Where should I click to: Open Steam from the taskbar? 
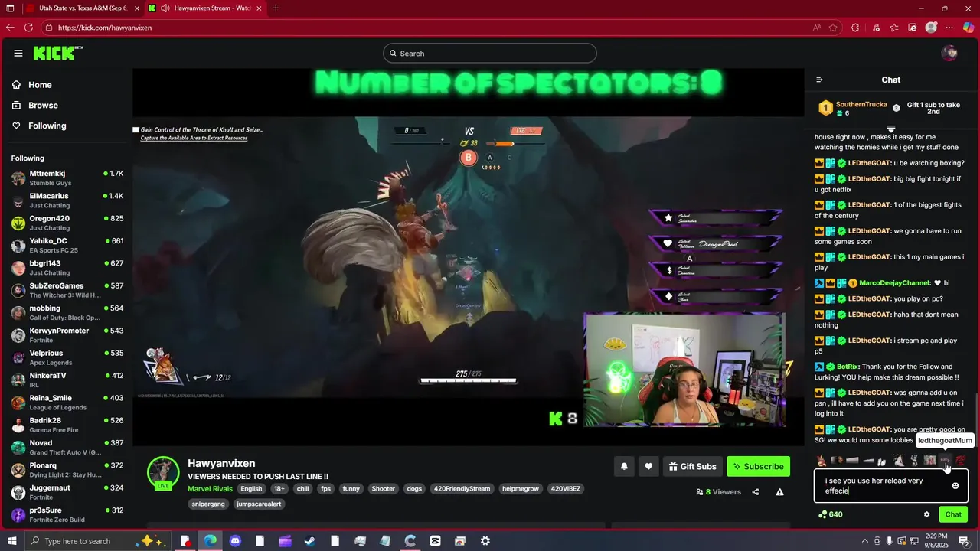pos(310,541)
